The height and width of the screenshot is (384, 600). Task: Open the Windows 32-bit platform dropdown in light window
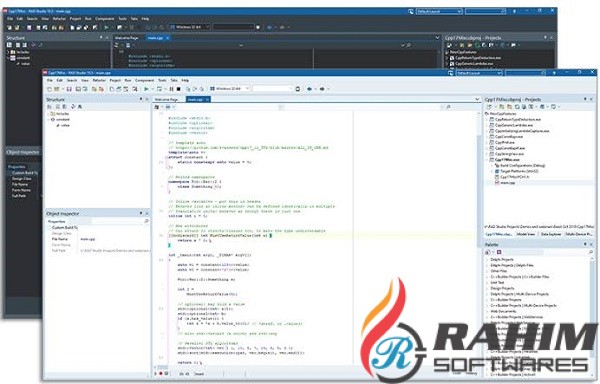click(x=247, y=89)
